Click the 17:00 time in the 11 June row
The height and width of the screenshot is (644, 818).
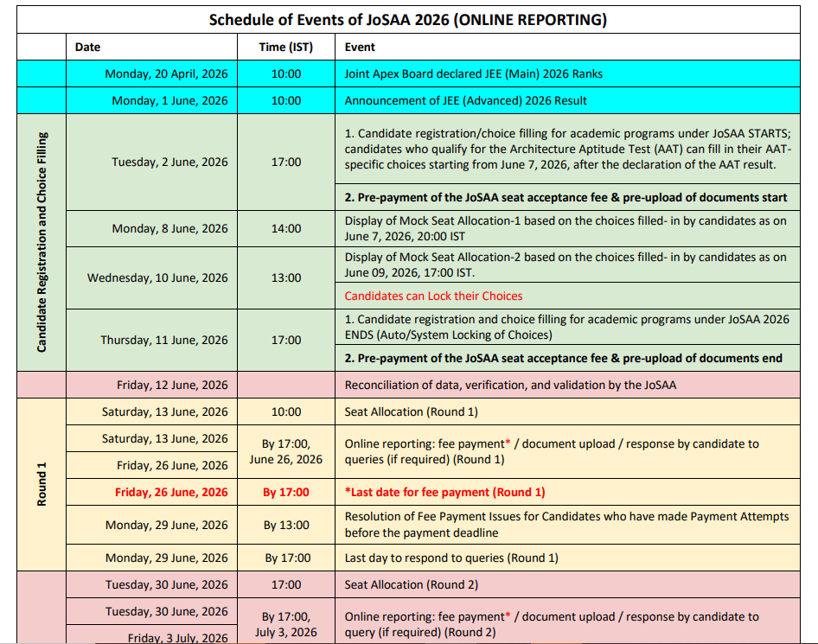click(x=286, y=340)
